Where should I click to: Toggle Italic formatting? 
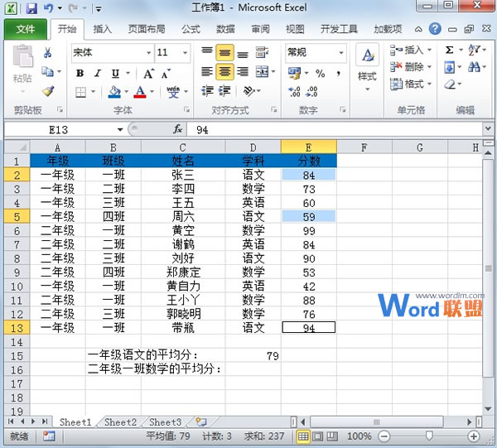point(98,73)
